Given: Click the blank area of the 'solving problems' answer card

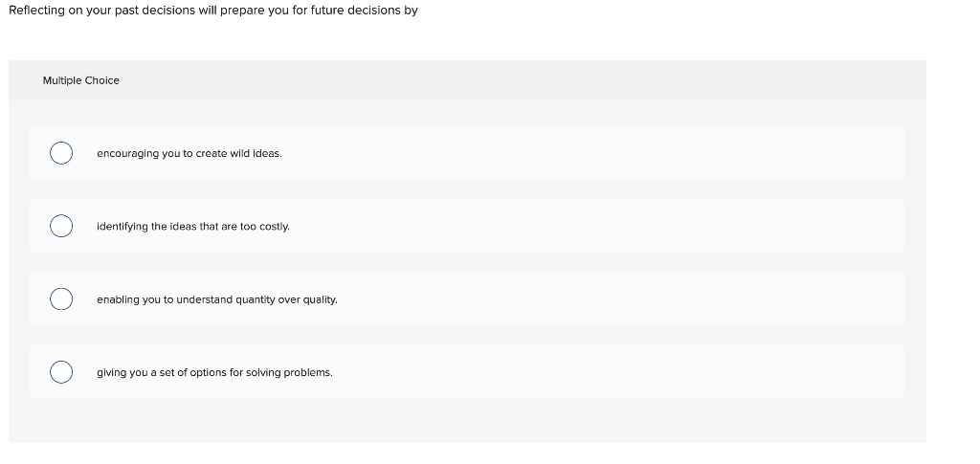Looking at the screenshot, I should [x=622, y=372].
